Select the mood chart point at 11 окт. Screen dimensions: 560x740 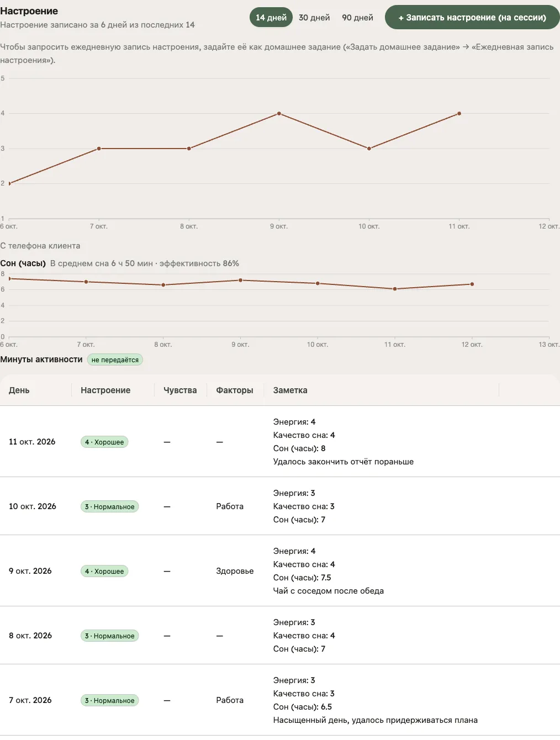point(459,114)
